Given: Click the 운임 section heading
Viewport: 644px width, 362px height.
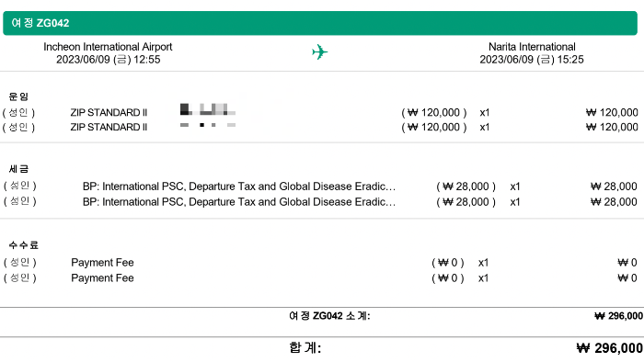Looking at the screenshot, I should click(18, 96).
